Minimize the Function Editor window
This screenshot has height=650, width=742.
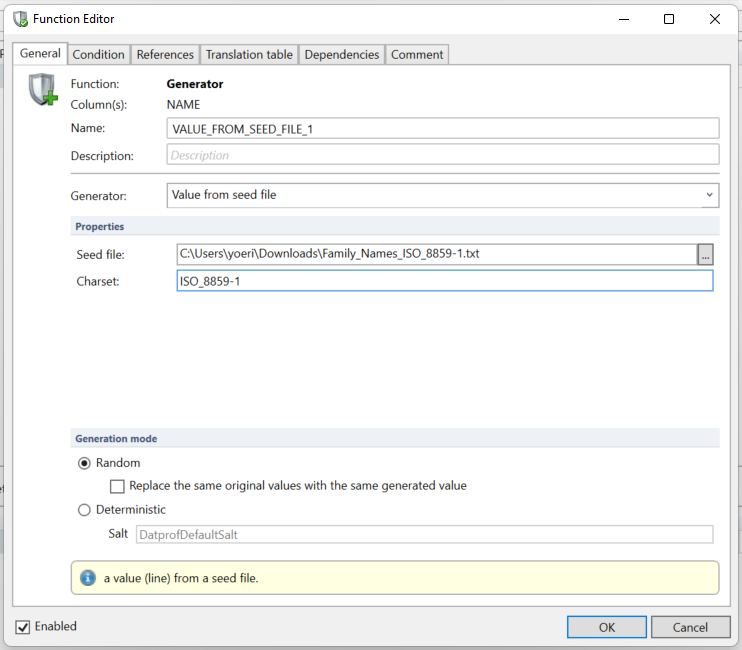coord(623,19)
